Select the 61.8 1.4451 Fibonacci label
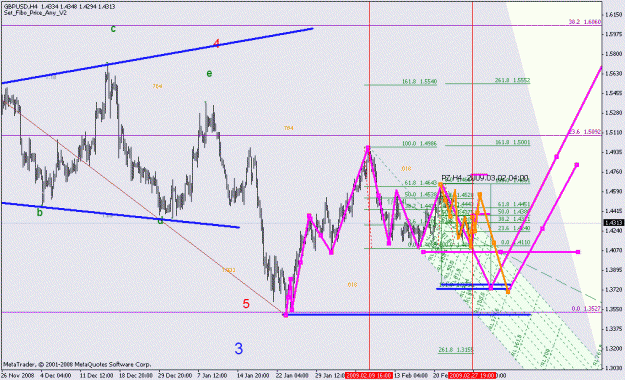The image size is (625, 380). (x=514, y=204)
